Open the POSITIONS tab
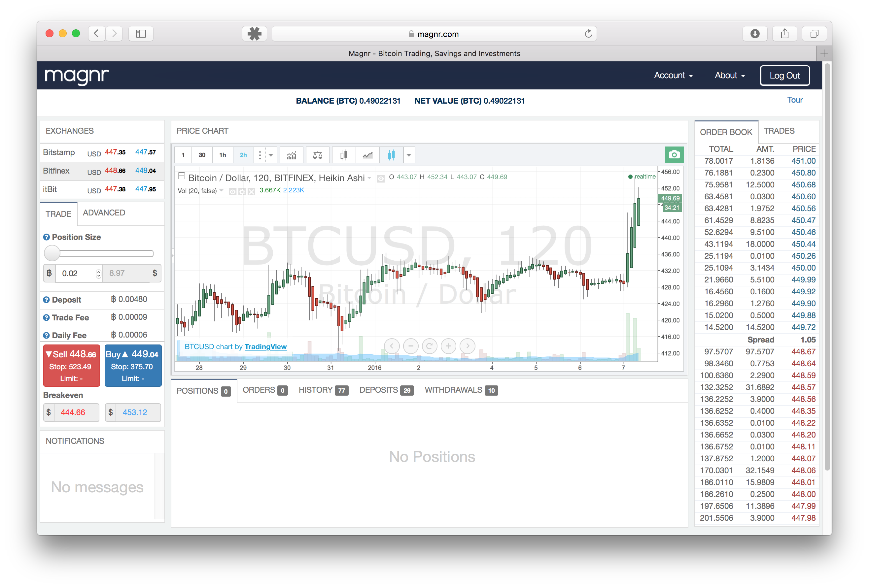 pyautogui.click(x=204, y=391)
